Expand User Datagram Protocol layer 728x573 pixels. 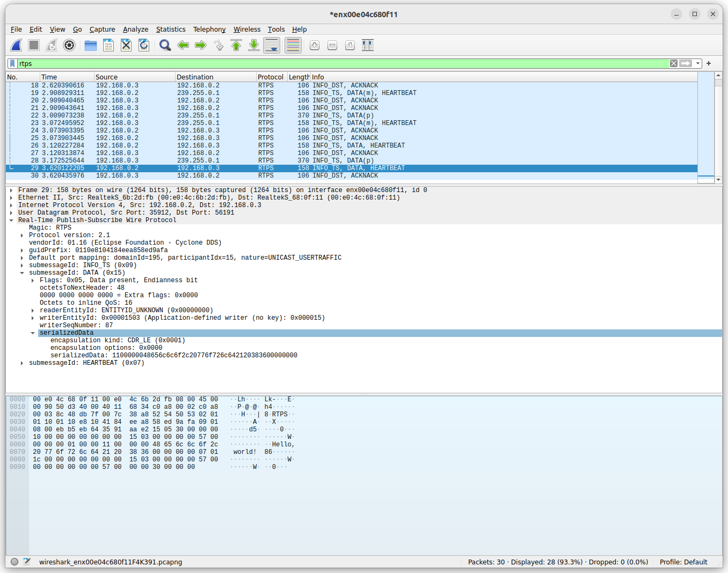pos(11,212)
